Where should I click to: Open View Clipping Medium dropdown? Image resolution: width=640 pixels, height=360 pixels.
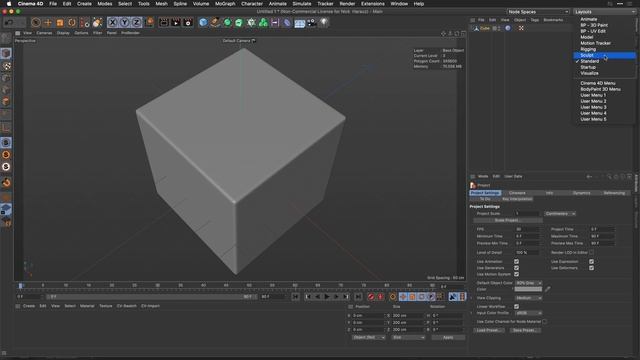point(529,298)
